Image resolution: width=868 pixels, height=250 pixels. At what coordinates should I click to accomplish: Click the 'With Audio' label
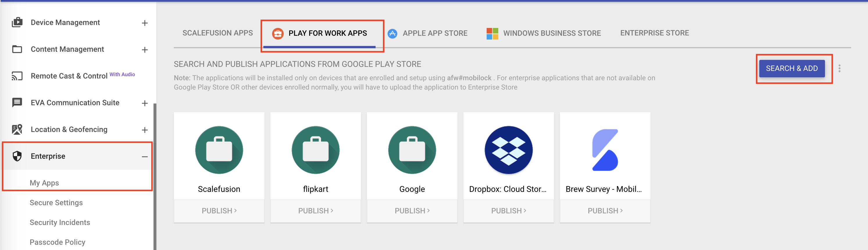tap(122, 74)
